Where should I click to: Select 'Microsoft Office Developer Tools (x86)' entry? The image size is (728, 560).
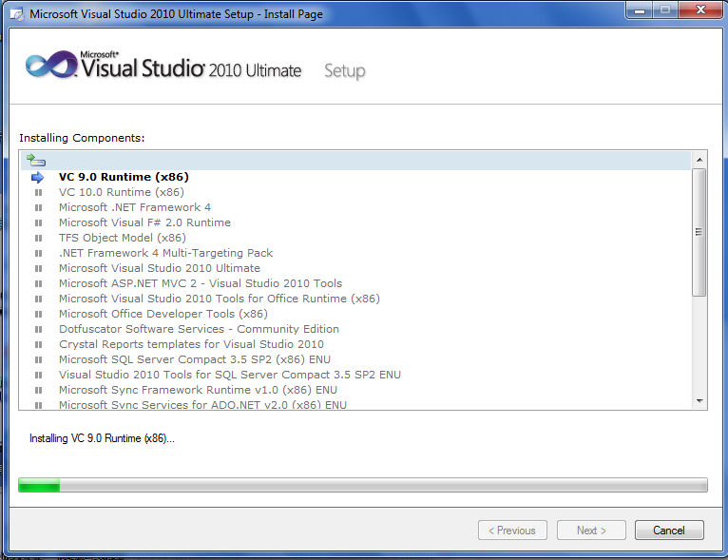click(163, 314)
